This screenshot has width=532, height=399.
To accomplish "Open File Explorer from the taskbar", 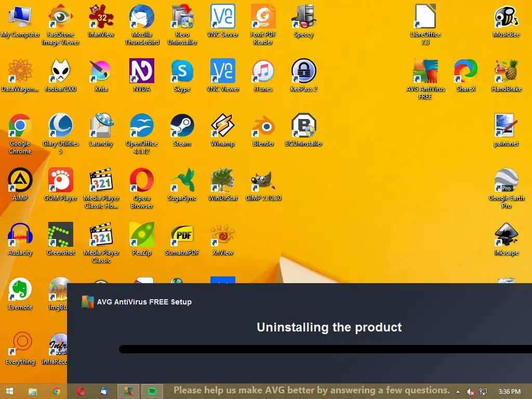I will (33, 391).
